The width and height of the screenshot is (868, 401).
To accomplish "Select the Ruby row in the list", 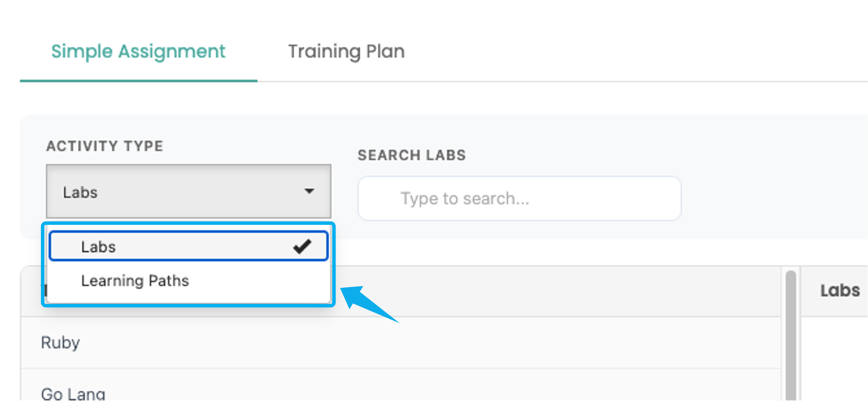I will (60, 342).
